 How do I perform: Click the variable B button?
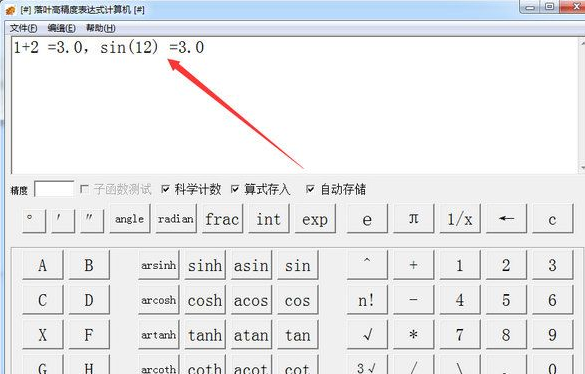pos(89,265)
